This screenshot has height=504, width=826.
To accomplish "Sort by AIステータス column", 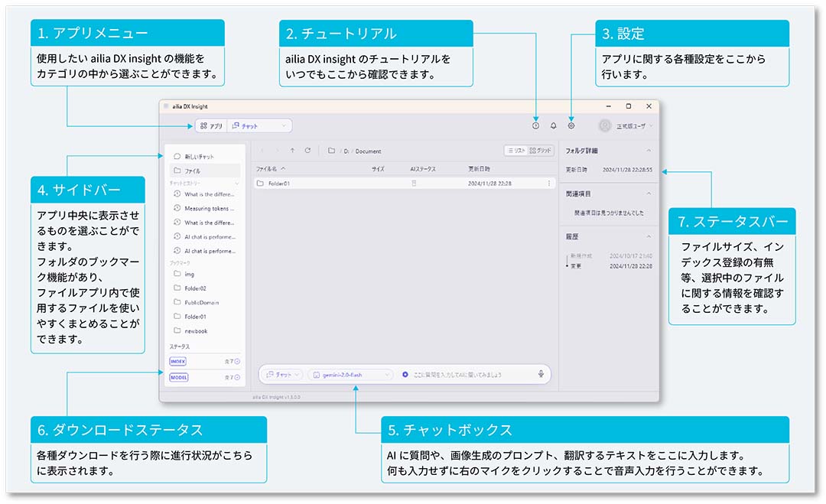I will (x=423, y=168).
